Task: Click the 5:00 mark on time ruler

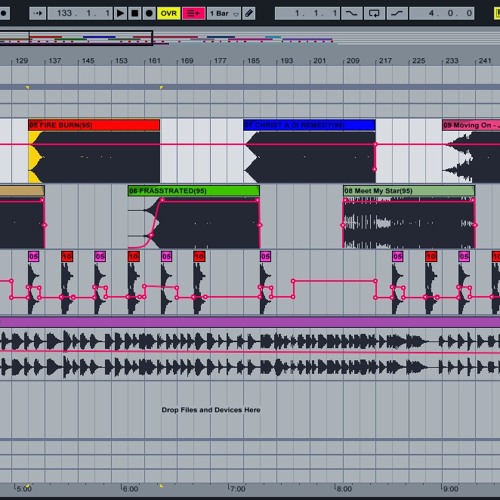Action: 24,489
